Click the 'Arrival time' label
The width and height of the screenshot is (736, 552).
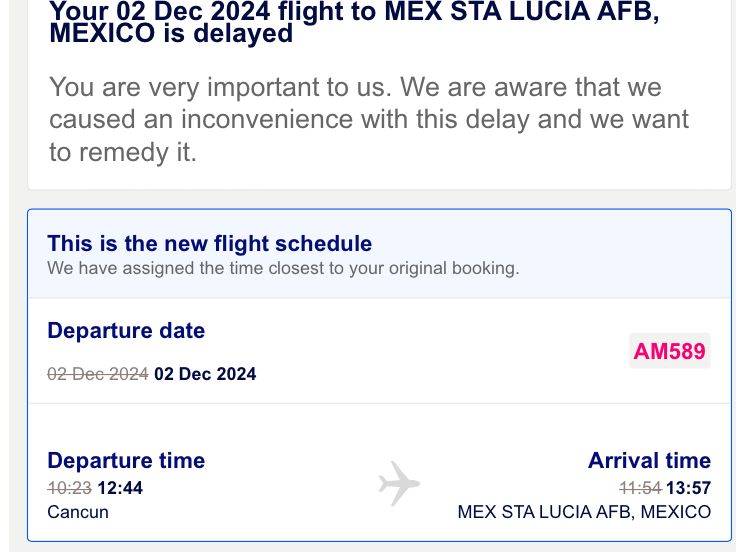649,460
